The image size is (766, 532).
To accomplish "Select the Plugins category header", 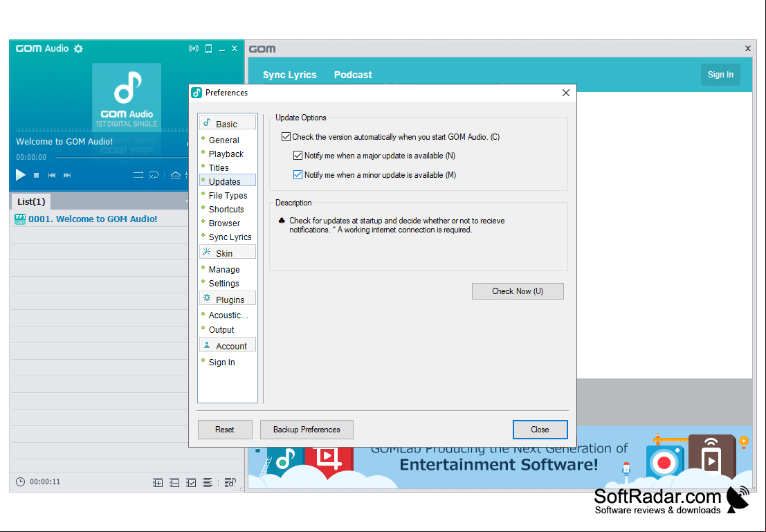I will (x=228, y=298).
